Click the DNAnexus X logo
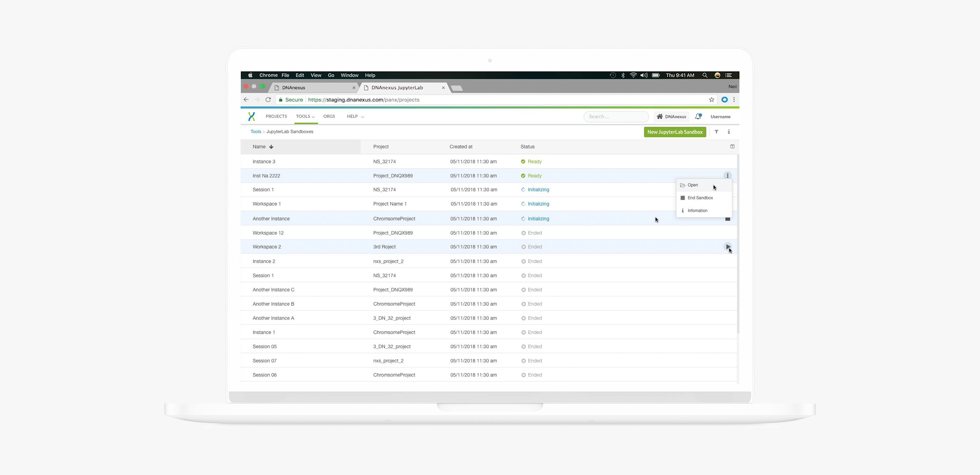 tap(252, 117)
